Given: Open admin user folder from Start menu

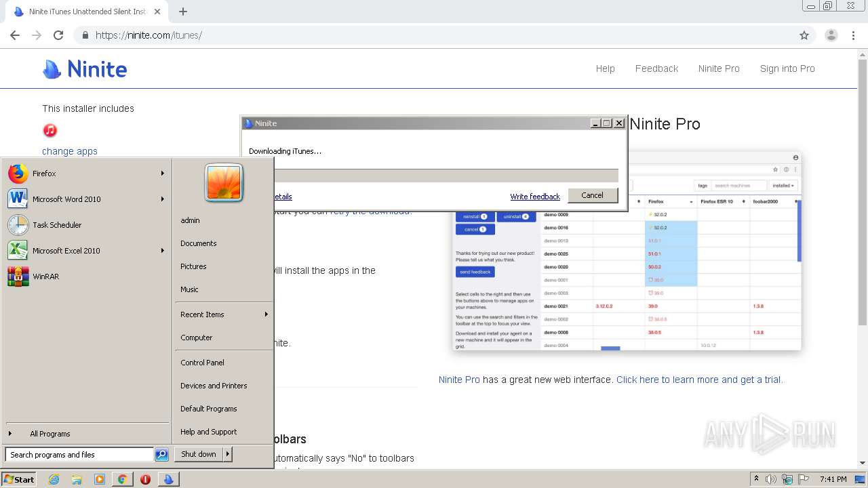Looking at the screenshot, I should (x=190, y=220).
